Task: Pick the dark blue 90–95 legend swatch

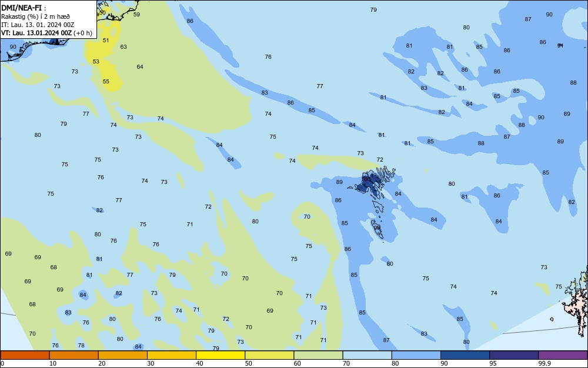Action: (465, 355)
